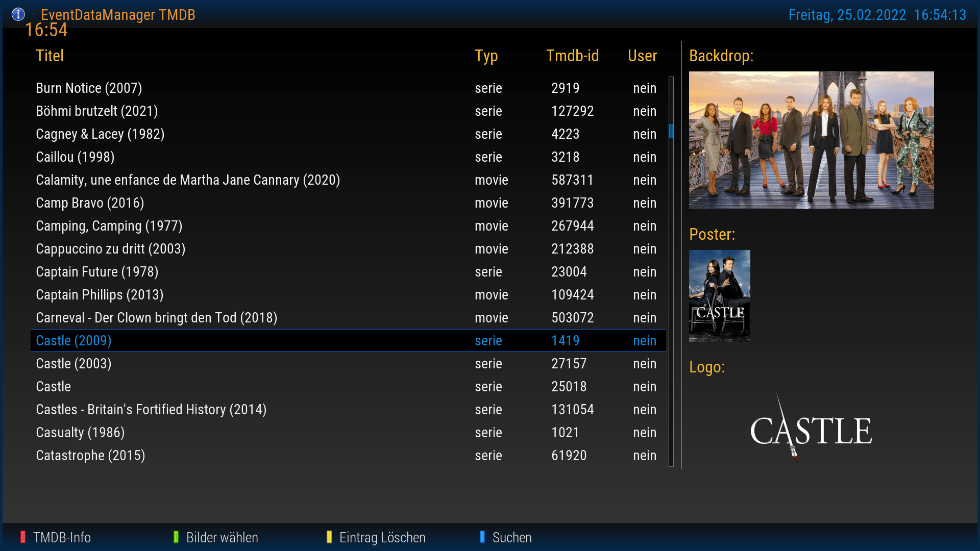
Task: Click the Castle backdrop image
Action: pyautogui.click(x=811, y=140)
